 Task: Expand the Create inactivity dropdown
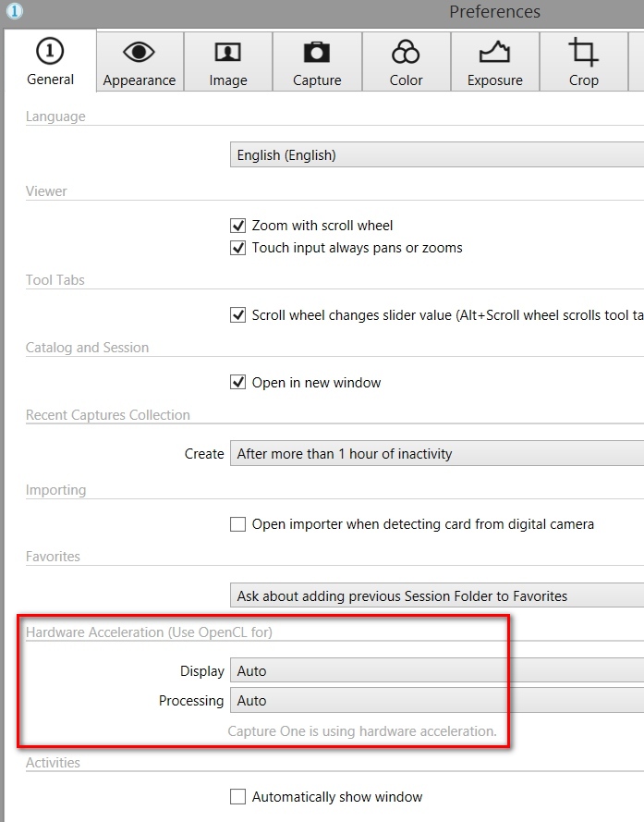[x=437, y=453]
